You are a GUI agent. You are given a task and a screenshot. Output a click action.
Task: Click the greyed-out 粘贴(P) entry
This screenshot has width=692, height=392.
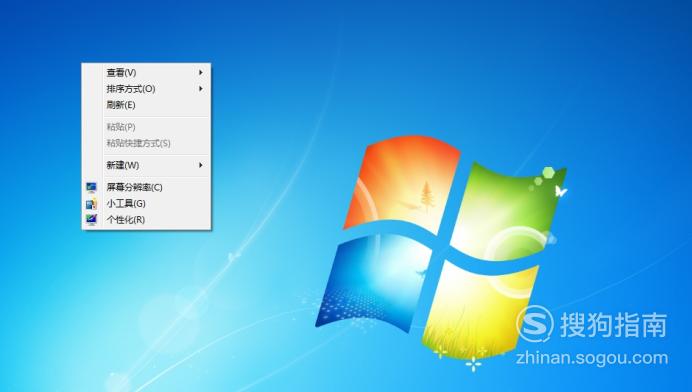coord(146,127)
